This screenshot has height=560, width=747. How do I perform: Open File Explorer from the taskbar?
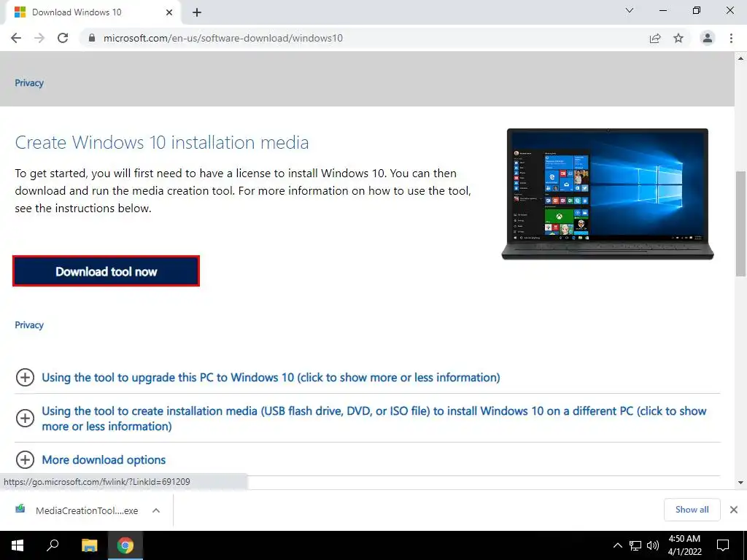[x=89, y=545]
